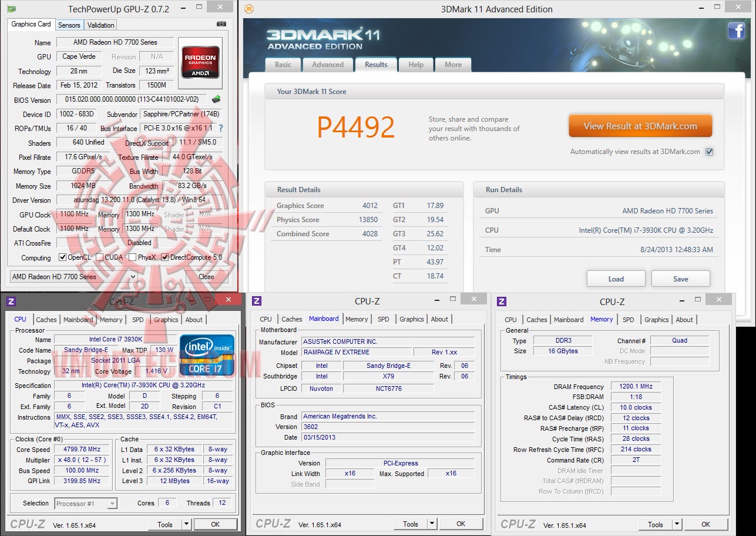Click the GPU-Z title bar app icon
Image resolution: width=756 pixels, height=536 pixels.
tap(11, 9)
